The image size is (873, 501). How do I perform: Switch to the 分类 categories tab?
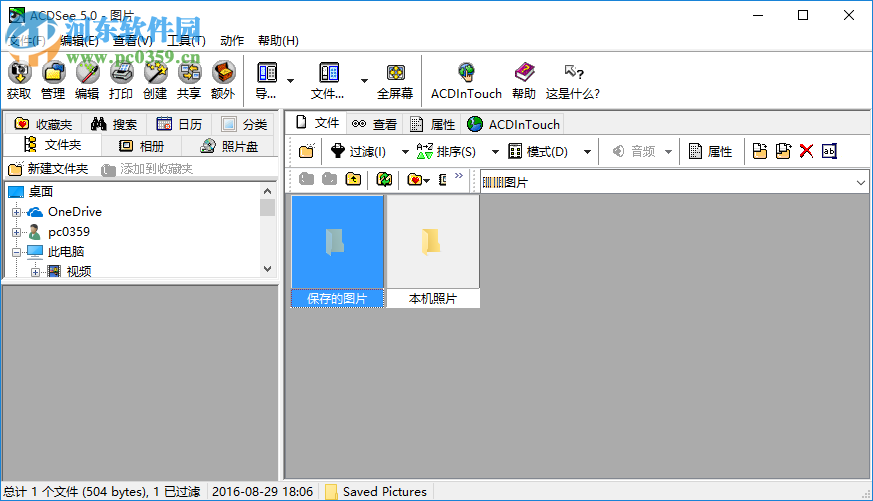[x=244, y=124]
